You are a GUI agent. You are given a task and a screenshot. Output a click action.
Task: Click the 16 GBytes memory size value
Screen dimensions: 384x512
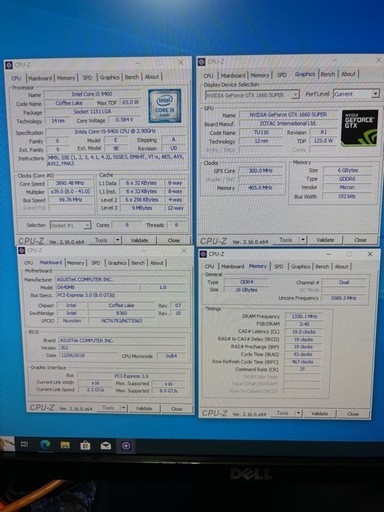[x=247, y=290]
